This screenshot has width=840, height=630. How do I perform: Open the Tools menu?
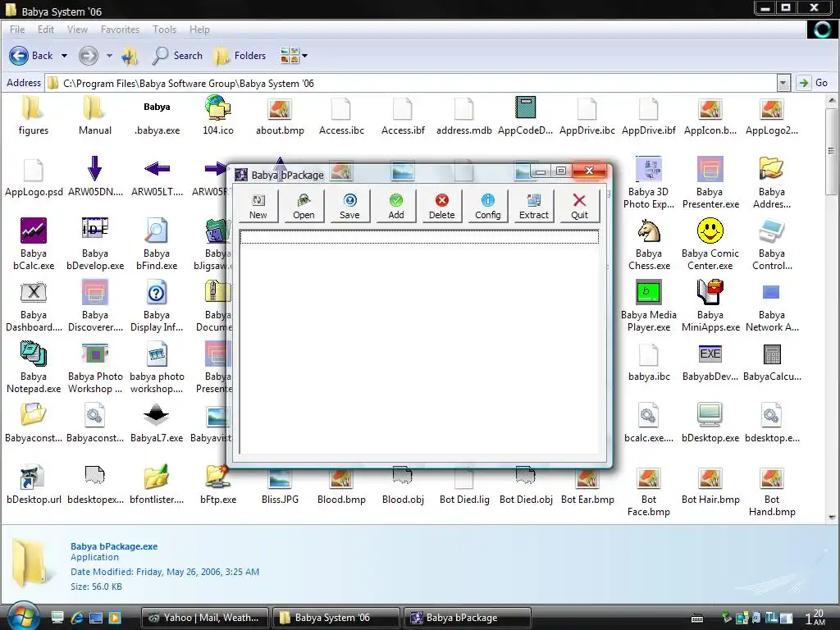164,30
